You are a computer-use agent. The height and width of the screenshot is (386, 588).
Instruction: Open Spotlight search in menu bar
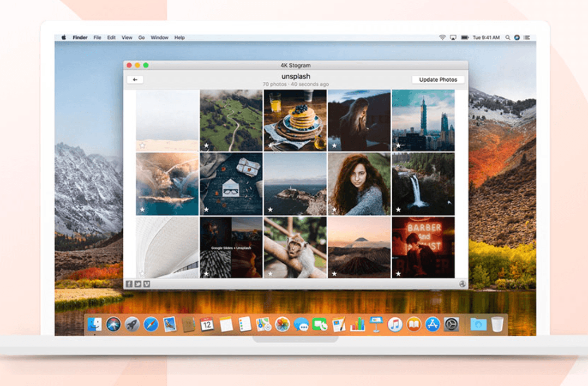(508, 37)
